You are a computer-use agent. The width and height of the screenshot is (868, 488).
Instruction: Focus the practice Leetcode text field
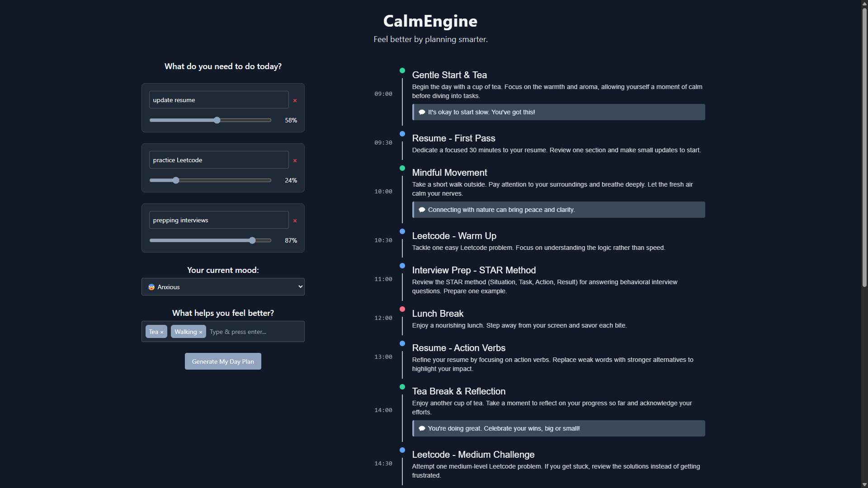coord(219,160)
